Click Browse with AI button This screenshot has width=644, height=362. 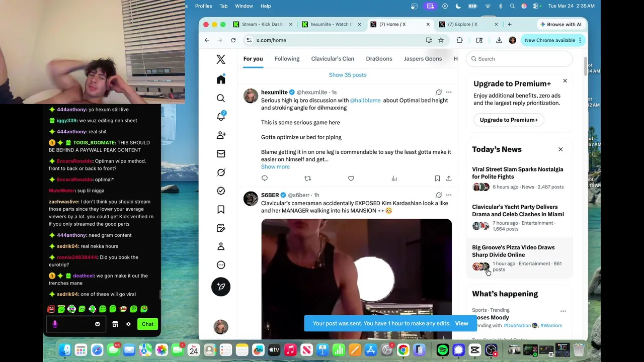tap(560, 24)
